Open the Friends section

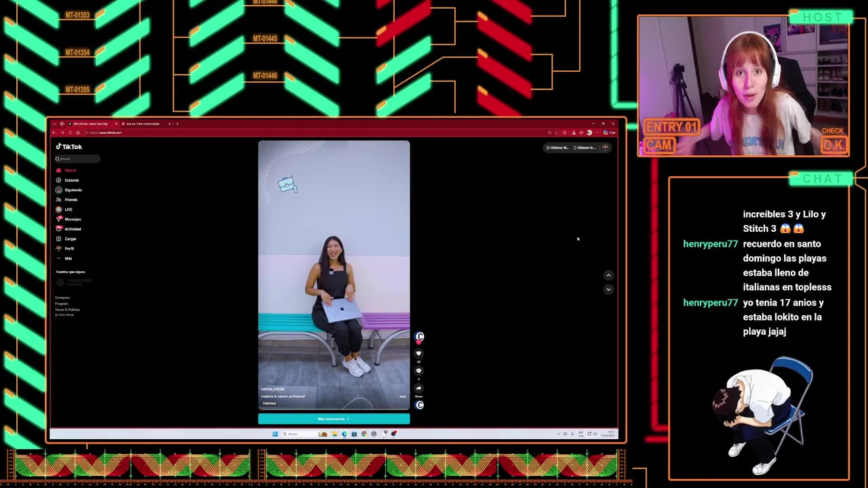click(x=67, y=200)
